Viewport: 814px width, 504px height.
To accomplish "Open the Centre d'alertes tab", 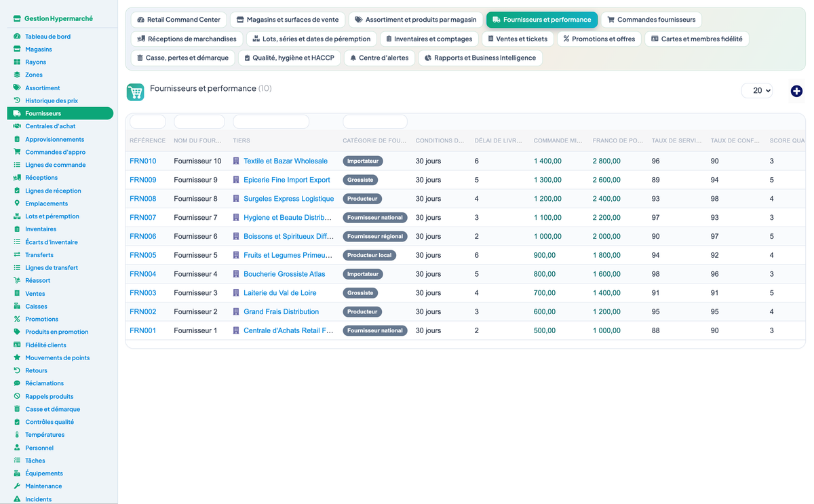I will (x=380, y=58).
